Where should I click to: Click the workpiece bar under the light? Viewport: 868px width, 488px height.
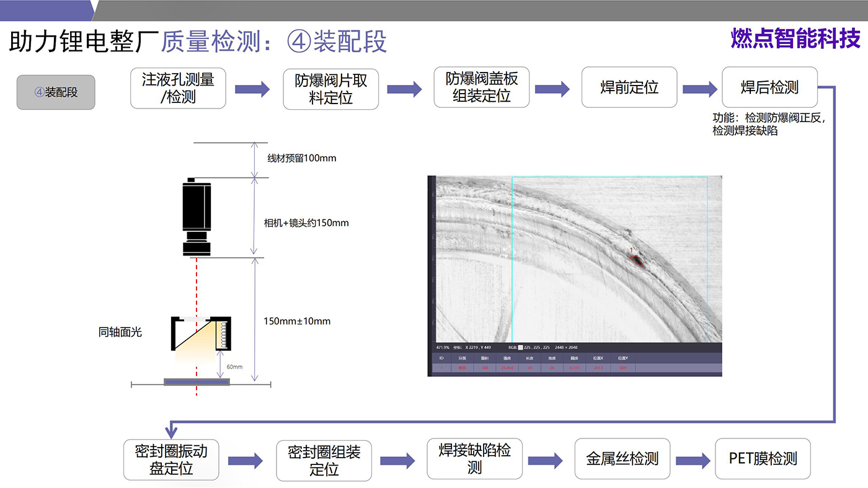(x=197, y=382)
